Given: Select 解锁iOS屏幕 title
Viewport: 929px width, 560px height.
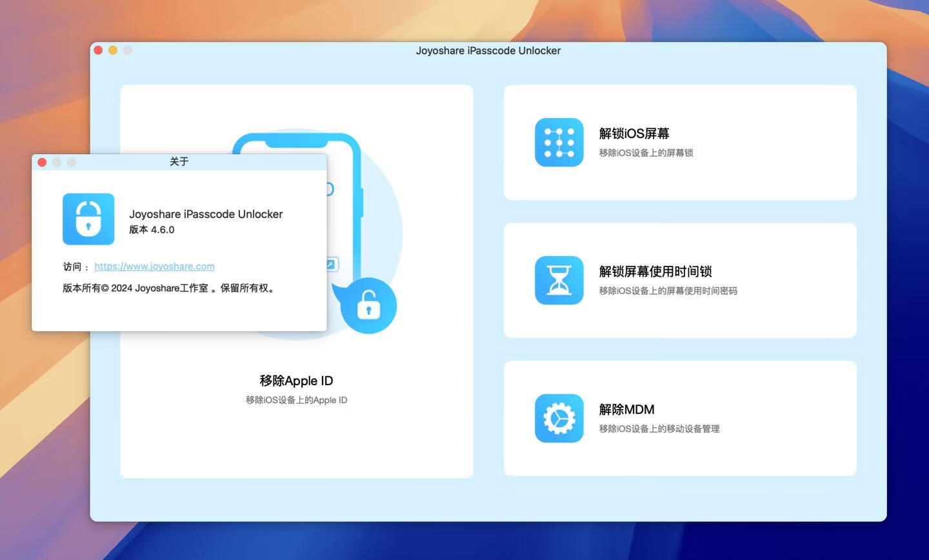Looking at the screenshot, I should pyautogui.click(x=634, y=134).
